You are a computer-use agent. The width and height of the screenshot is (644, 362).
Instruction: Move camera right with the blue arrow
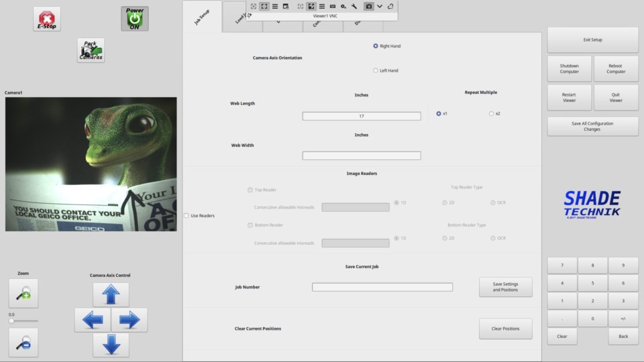(129, 320)
